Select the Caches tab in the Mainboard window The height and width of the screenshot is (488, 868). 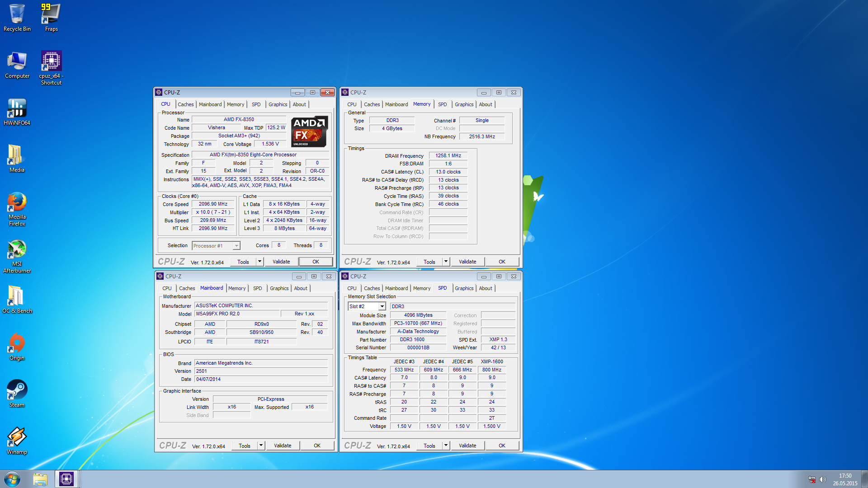tap(187, 288)
